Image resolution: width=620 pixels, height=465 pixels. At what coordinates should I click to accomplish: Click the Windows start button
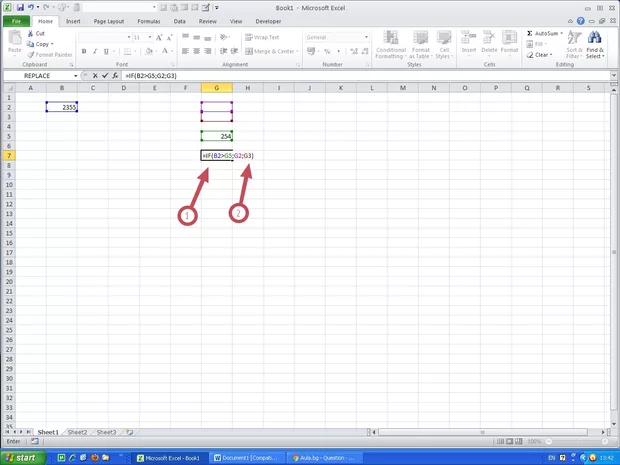pos(24,457)
